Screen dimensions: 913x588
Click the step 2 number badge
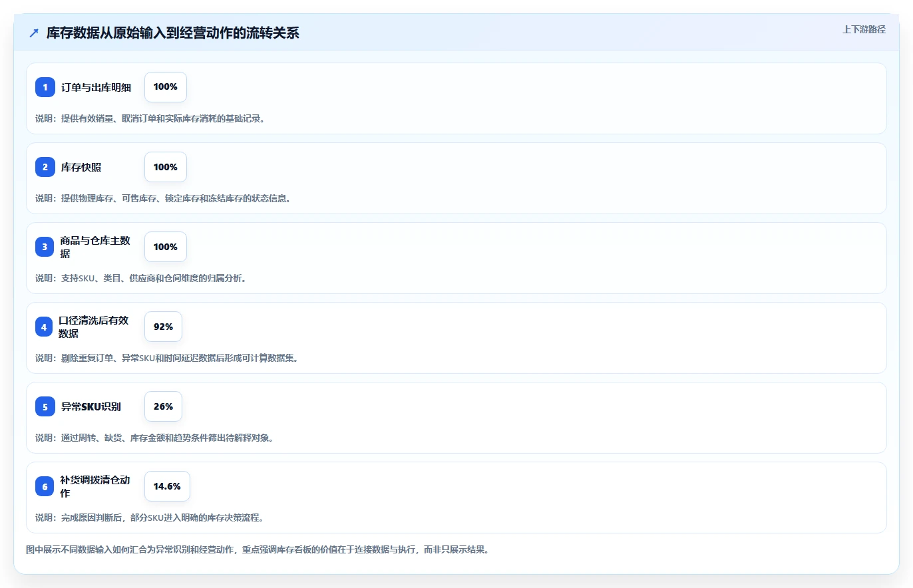[x=45, y=167]
